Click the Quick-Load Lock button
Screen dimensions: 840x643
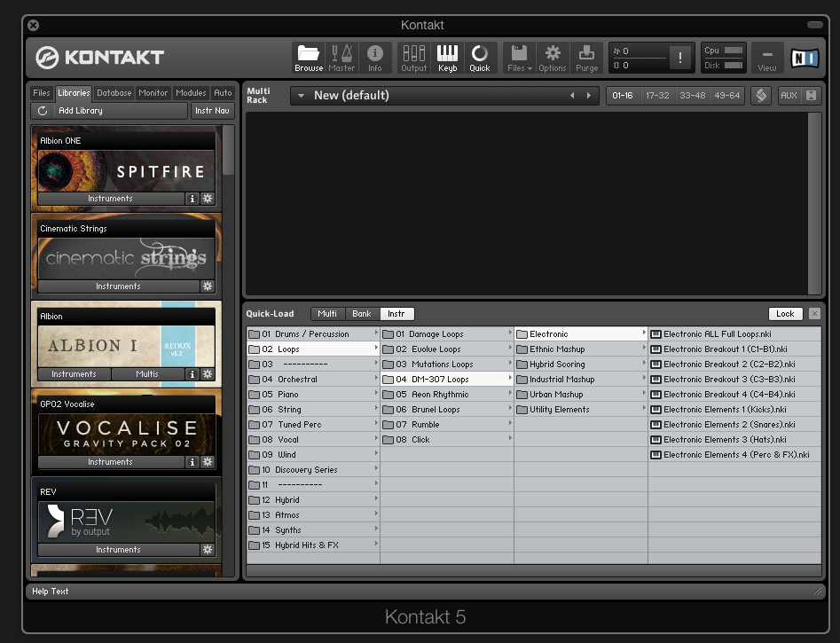[785, 314]
